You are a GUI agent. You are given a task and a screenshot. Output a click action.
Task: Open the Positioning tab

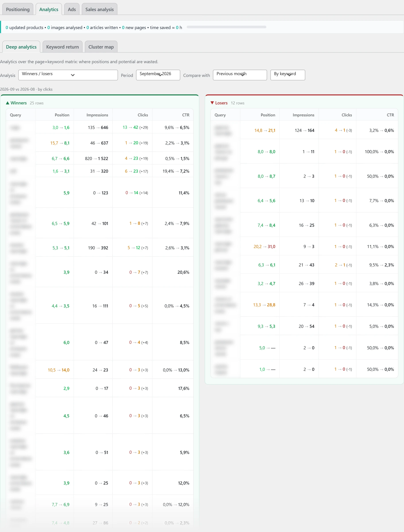(18, 9)
